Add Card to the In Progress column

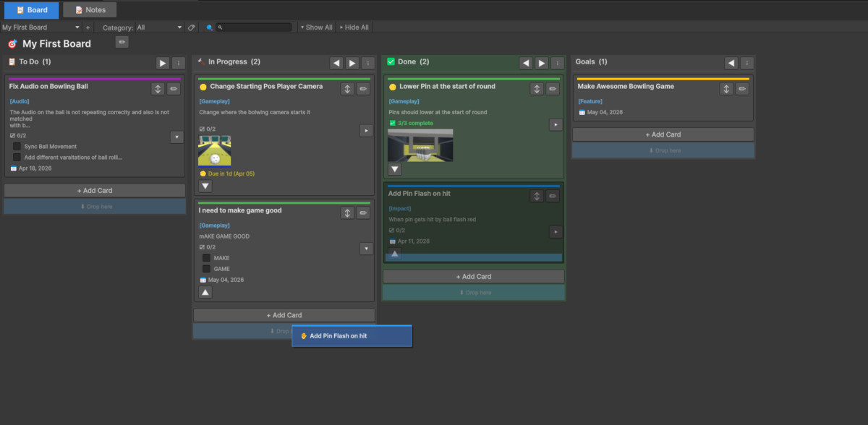click(x=284, y=315)
